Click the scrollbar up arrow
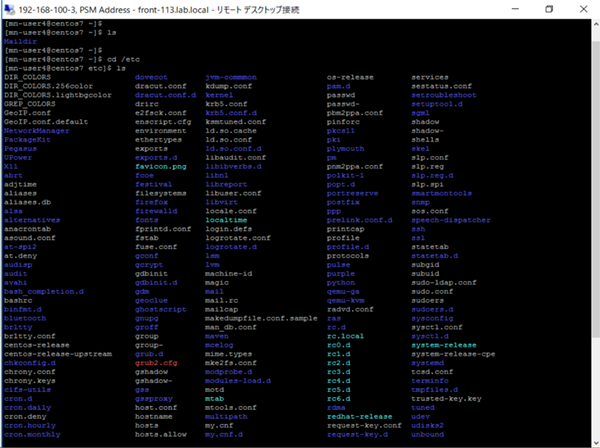 (596, 24)
